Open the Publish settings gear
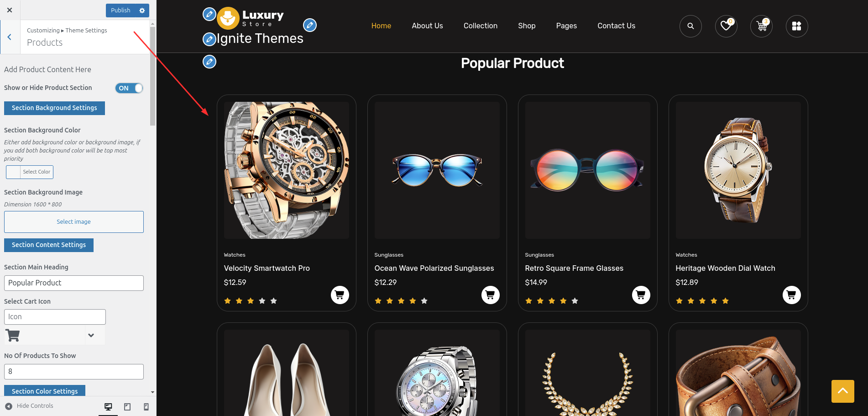The image size is (868, 416). 142,11
